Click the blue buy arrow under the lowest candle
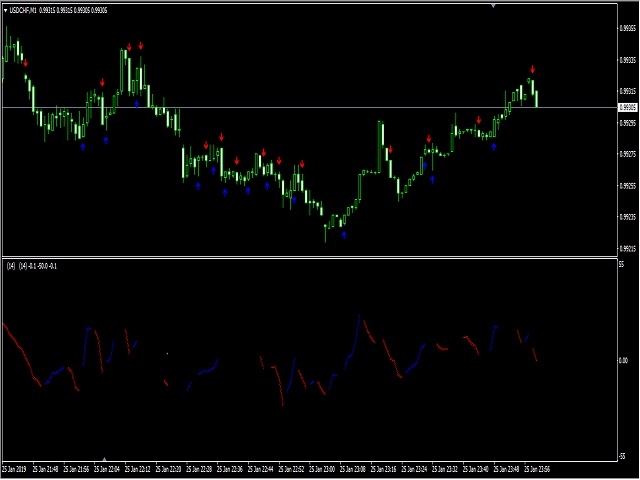640x480 pixels. tap(344, 235)
